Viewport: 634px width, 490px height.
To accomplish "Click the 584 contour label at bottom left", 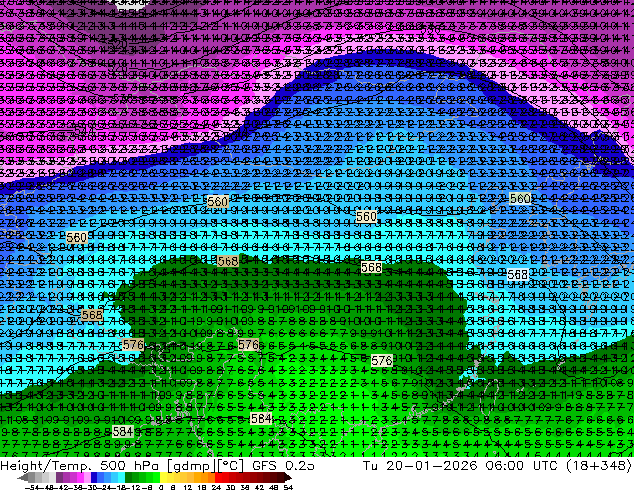I will tap(123, 431).
